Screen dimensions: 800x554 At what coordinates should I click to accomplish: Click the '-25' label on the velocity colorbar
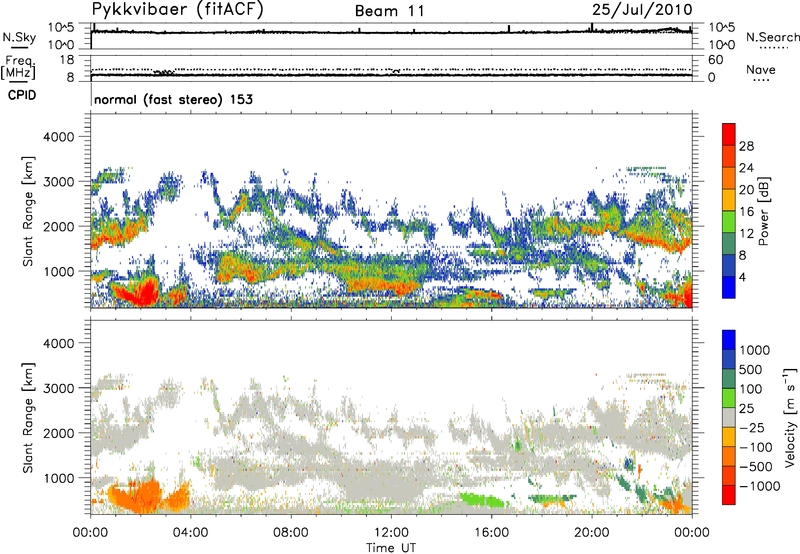751,428
